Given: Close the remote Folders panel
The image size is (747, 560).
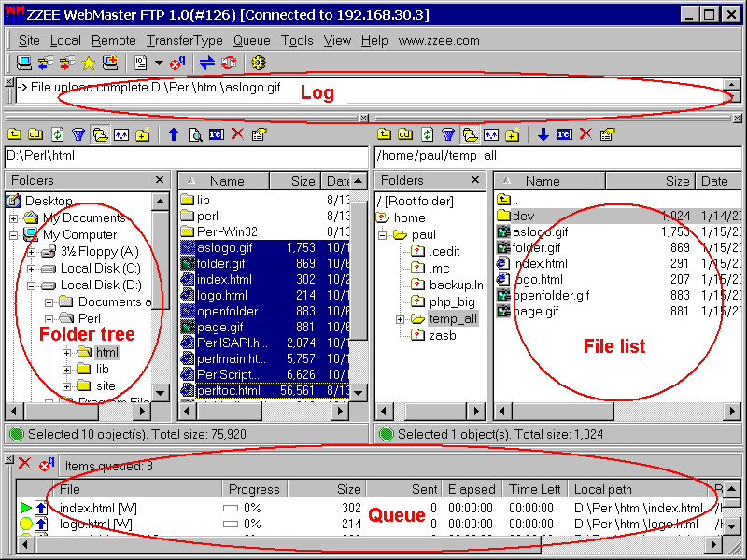Looking at the screenshot, I should pos(475,180).
